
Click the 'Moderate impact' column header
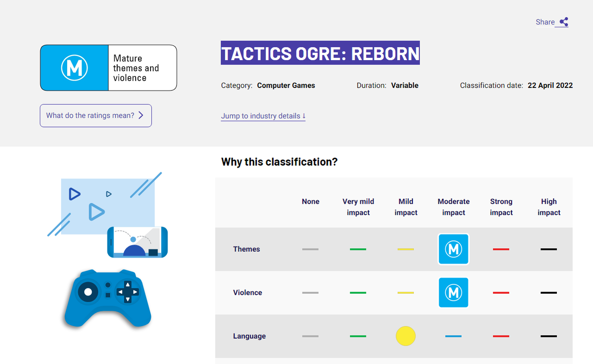click(454, 207)
